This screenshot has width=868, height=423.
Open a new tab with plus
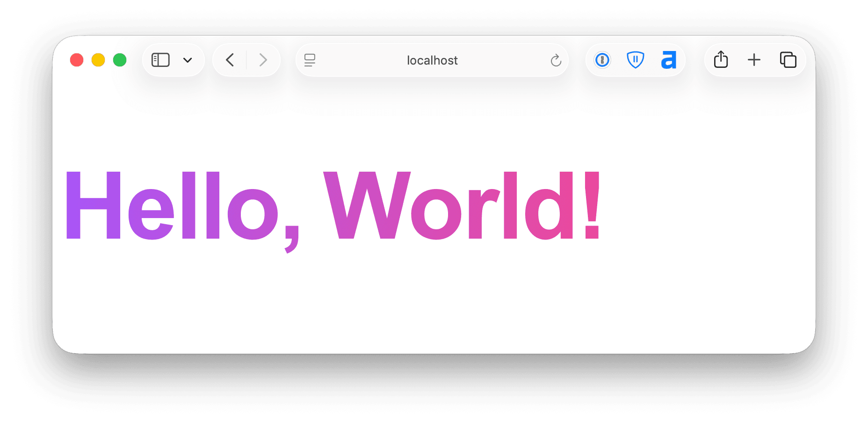[x=754, y=60]
